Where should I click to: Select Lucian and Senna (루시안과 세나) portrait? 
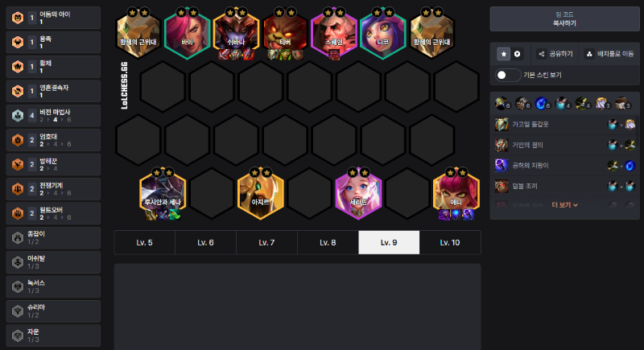(163, 195)
